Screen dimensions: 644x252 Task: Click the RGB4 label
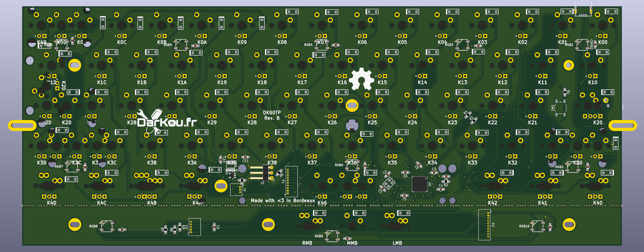coord(308,45)
